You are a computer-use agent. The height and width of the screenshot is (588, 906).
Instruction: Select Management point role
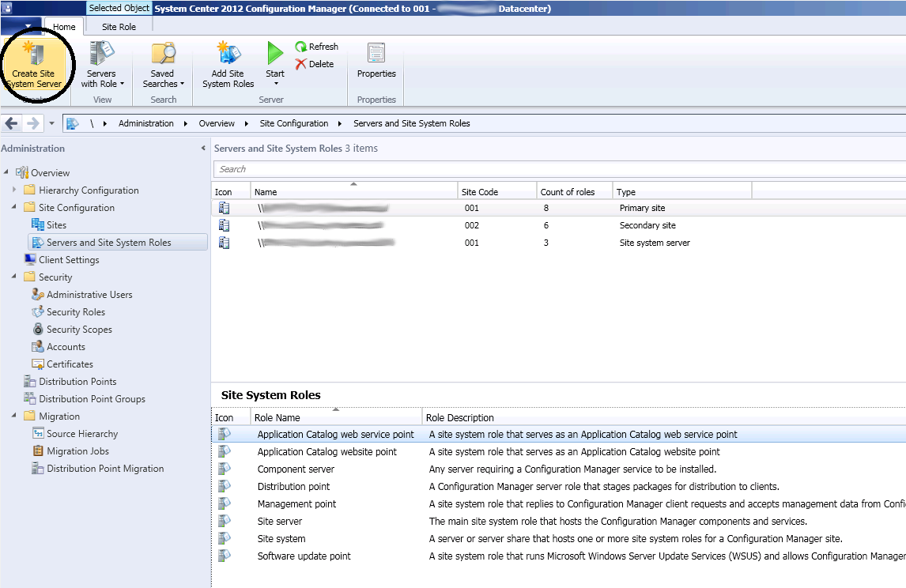[559, 503]
